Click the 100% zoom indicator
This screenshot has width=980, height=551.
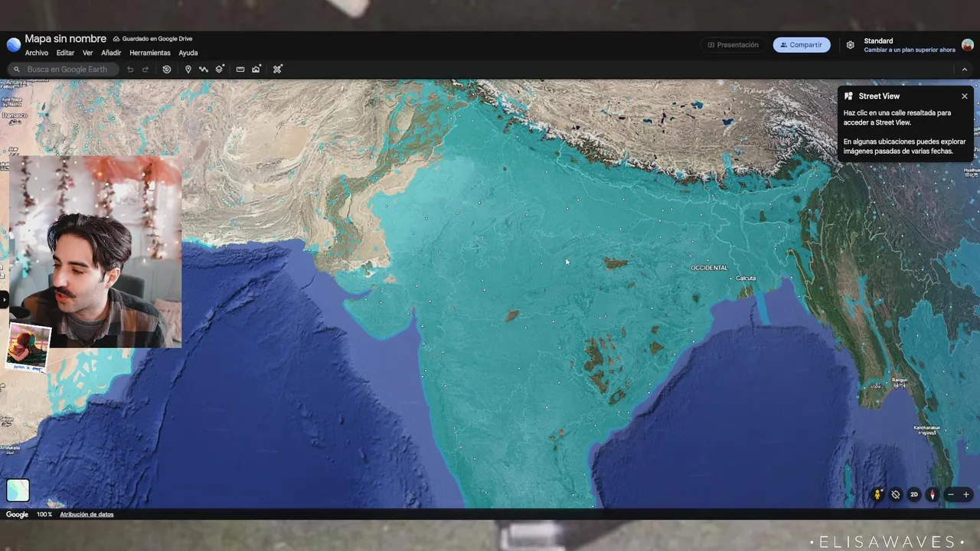point(44,514)
